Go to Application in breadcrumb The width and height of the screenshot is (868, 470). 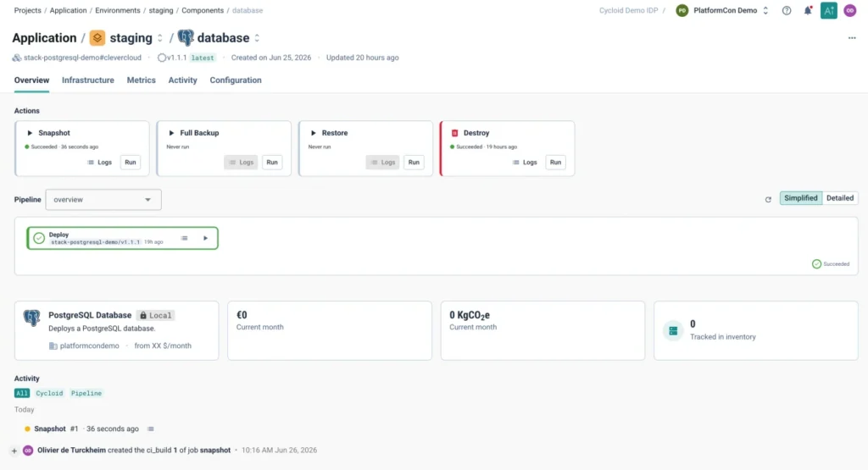click(x=68, y=10)
